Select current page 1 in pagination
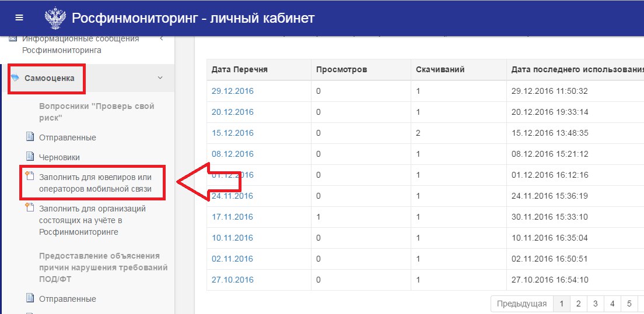 click(561, 304)
